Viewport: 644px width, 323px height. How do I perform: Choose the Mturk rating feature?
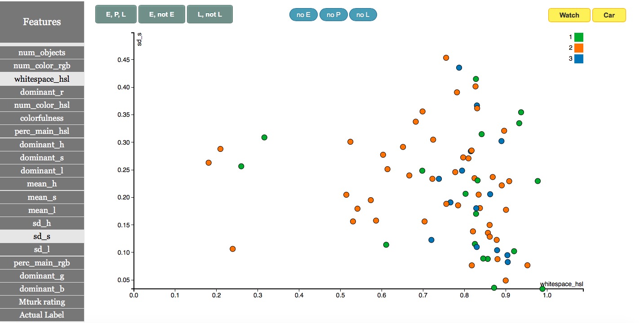[x=42, y=302]
